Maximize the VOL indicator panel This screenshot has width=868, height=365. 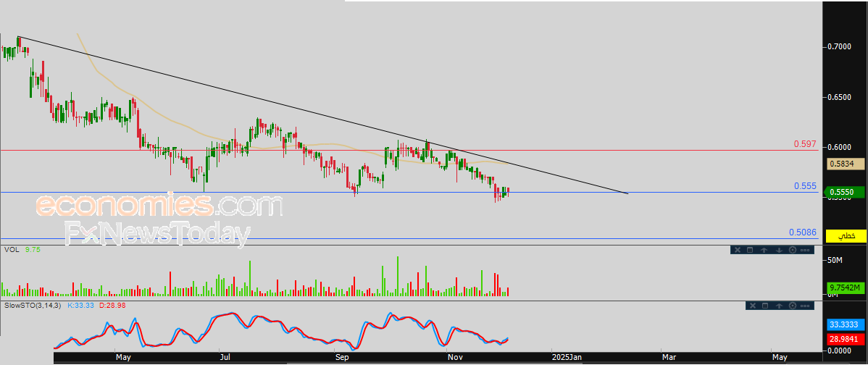tap(750, 250)
